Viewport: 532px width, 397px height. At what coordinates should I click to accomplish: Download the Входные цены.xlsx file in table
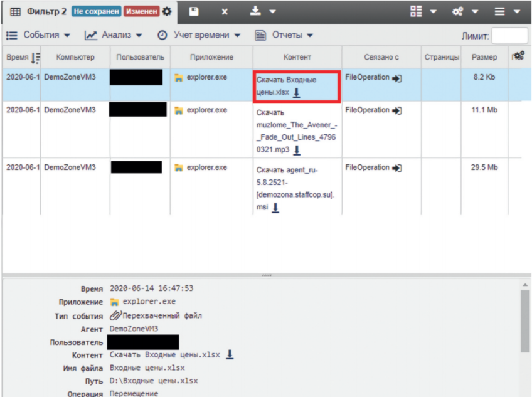click(x=297, y=93)
